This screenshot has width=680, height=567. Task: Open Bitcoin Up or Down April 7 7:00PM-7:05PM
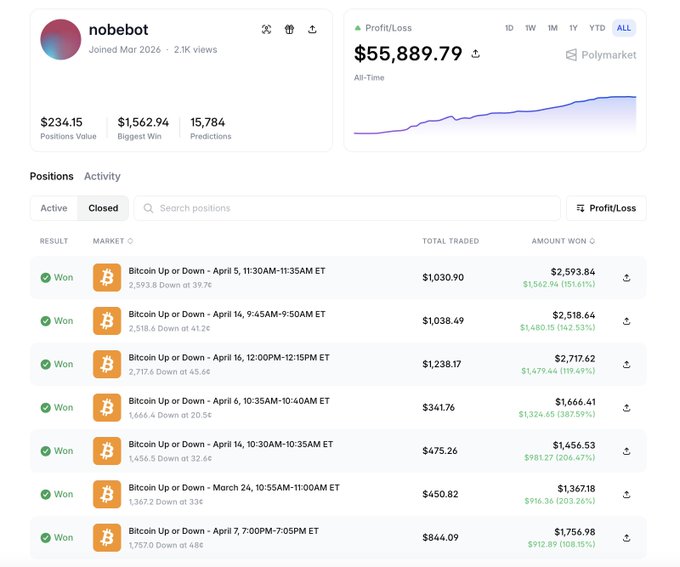224,531
